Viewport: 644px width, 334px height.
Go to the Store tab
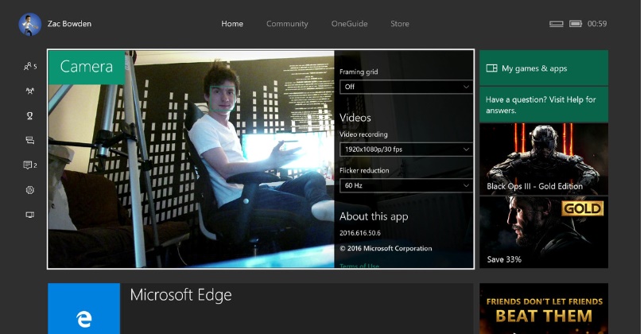click(400, 24)
